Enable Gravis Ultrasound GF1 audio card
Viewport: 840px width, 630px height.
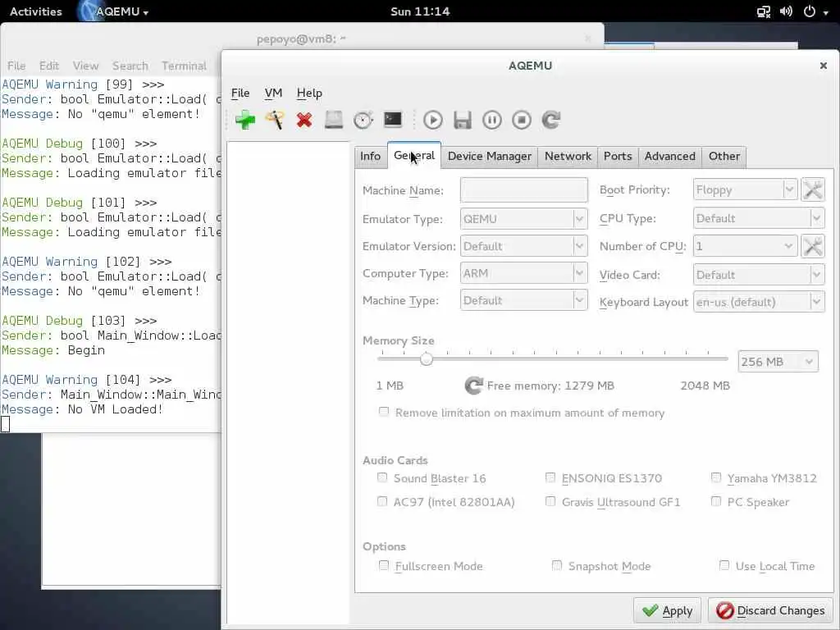tap(550, 501)
